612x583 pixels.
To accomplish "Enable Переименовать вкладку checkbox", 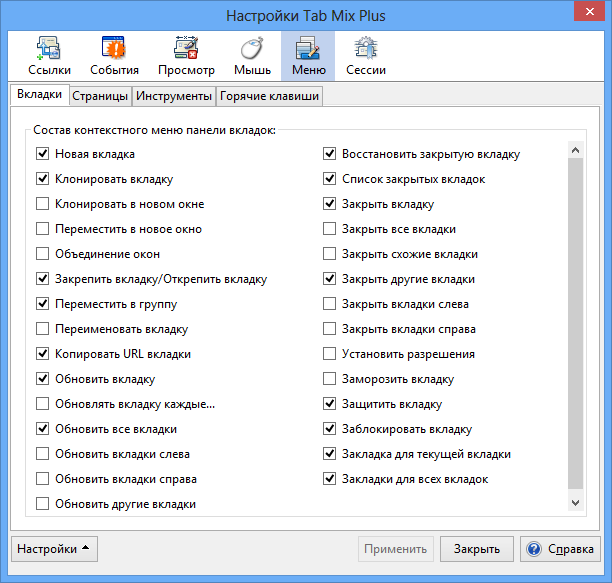I will pos(43,329).
